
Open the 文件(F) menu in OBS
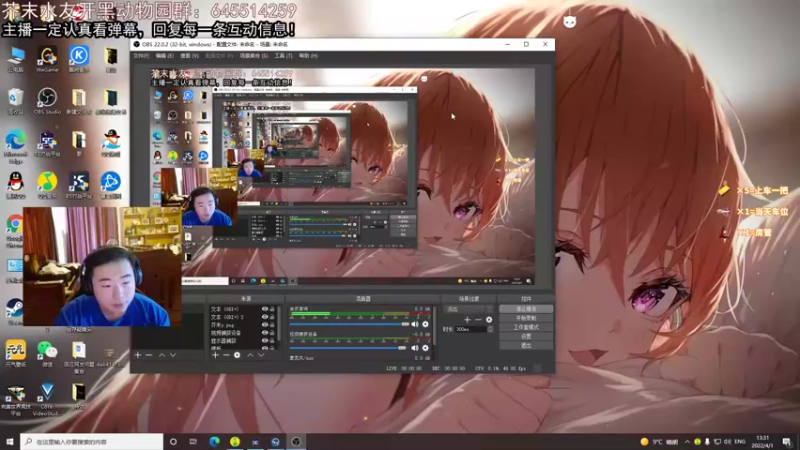pos(141,56)
